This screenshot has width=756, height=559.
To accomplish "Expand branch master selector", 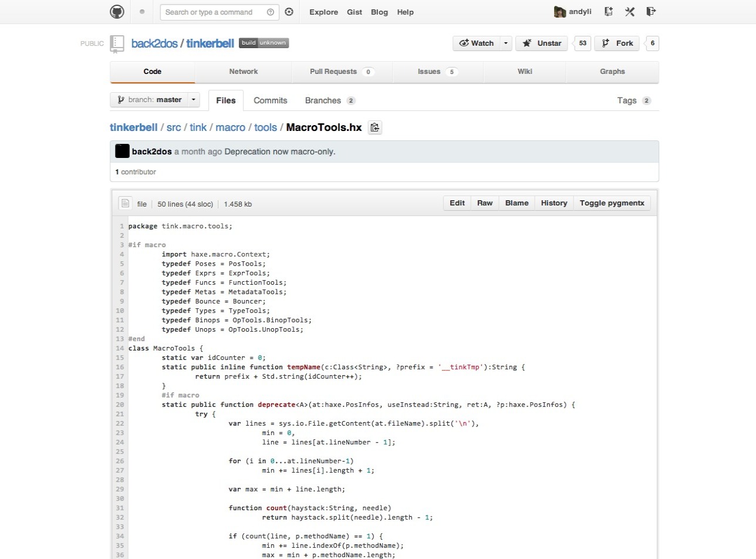I will pos(155,100).
